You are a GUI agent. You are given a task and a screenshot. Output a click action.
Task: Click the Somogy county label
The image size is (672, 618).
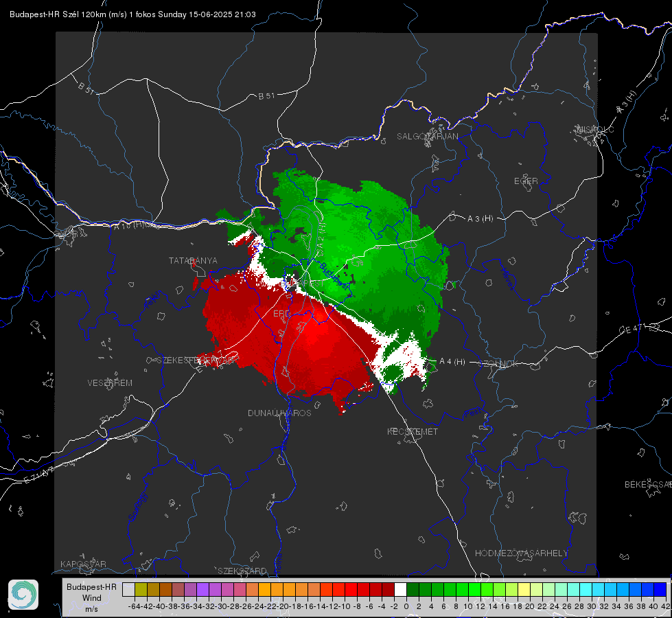point(137,507)
